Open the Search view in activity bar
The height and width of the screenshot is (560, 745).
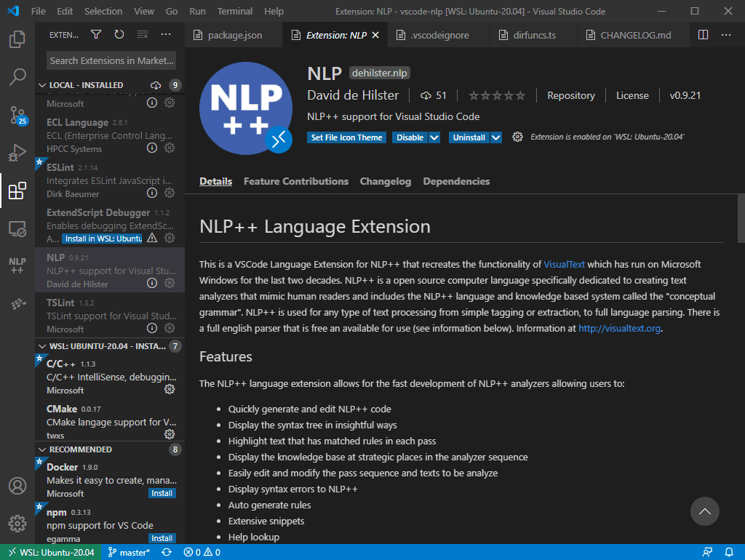17,76
